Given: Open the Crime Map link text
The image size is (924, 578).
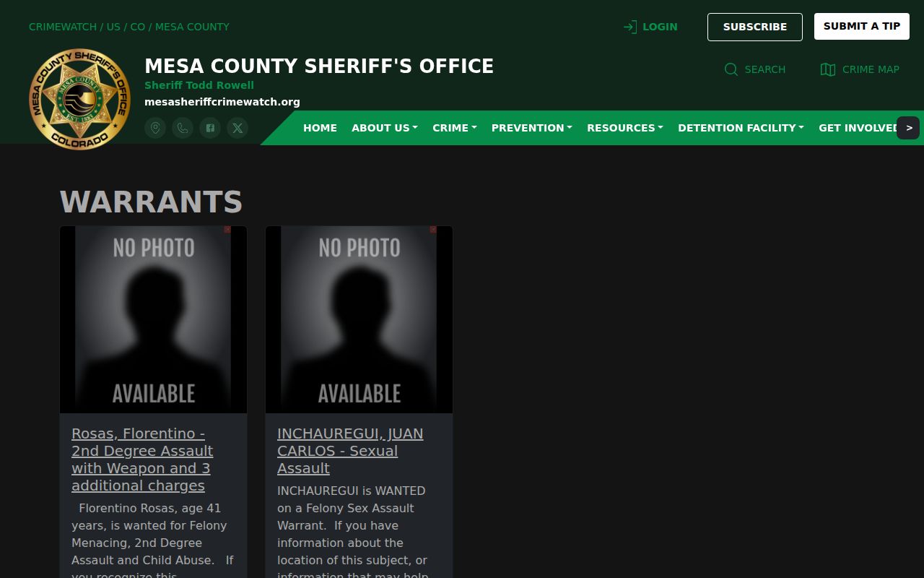Looking at the screenshot, I should click(871, 69).
